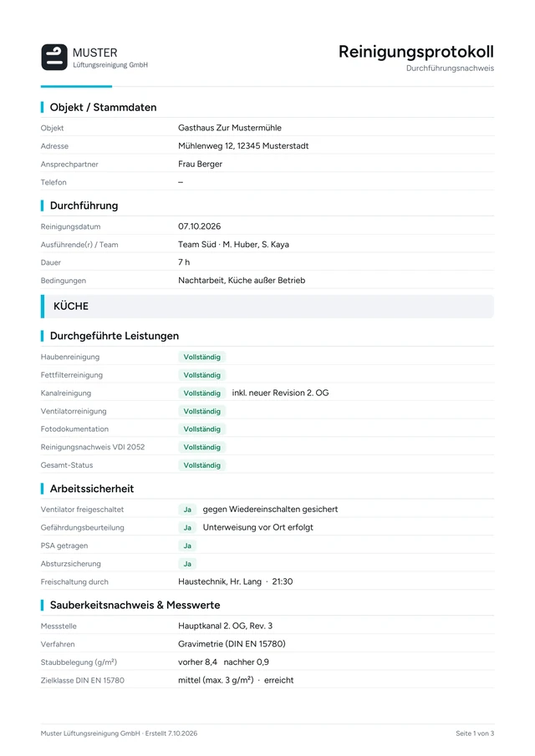The image size is (535, 756).
Task: Click the Seite 1 von 3 page indicator
Action: click(x=475, y=733)
